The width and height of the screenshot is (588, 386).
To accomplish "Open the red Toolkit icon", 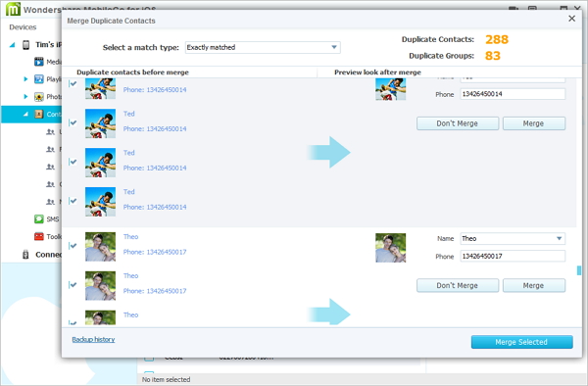I will 39,236.
